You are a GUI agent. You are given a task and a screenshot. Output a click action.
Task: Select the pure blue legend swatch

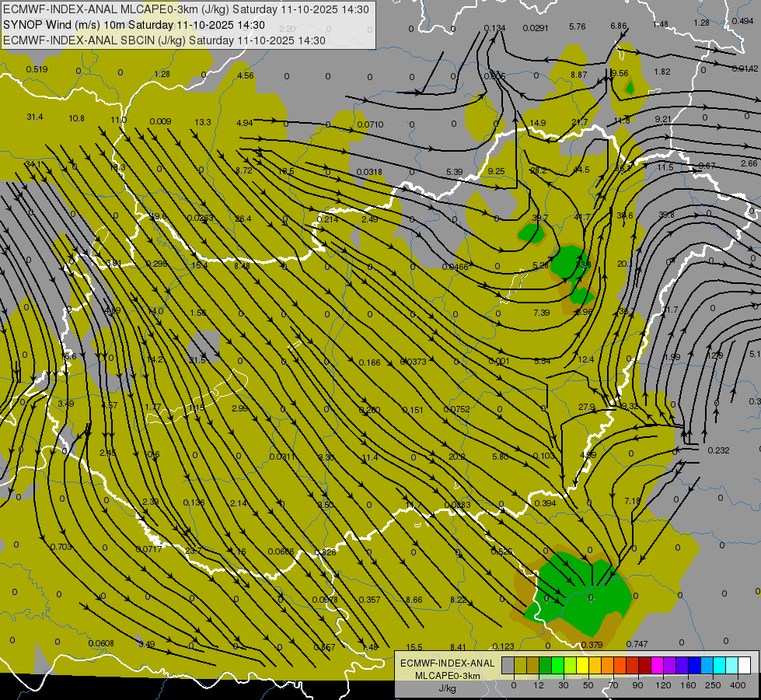(x=694, y=665)
